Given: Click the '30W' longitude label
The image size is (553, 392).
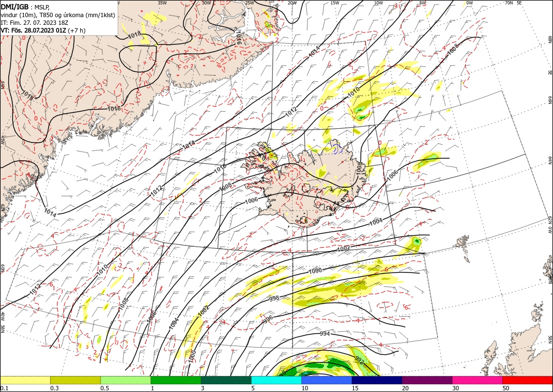Looking at the screenshot, I should 206,2.
